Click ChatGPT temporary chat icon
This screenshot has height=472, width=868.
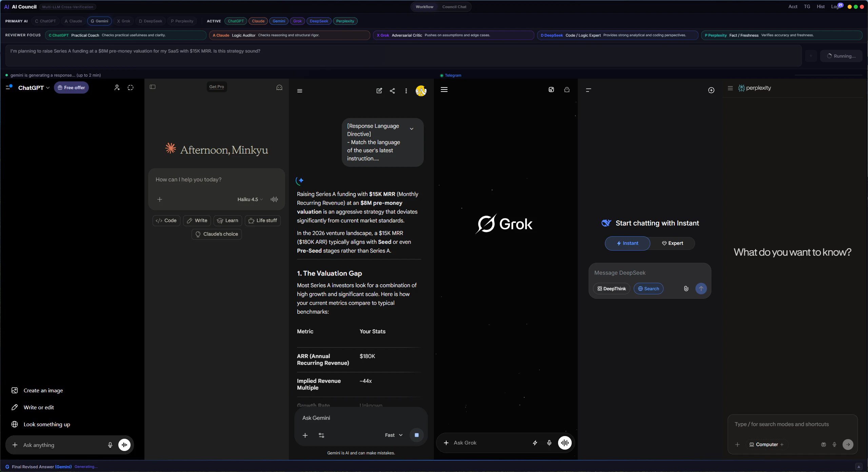pyautogui.click(x=131, y=87)
